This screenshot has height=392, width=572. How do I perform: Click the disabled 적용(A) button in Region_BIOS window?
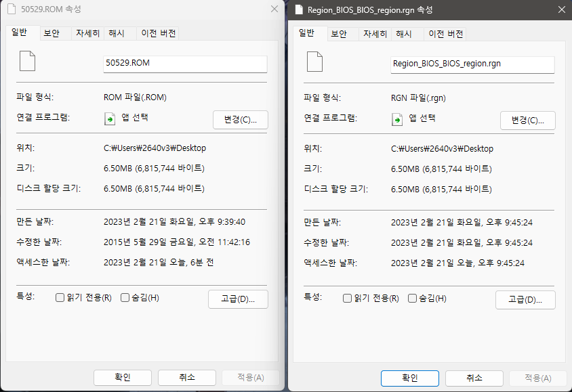click(538, 378)
